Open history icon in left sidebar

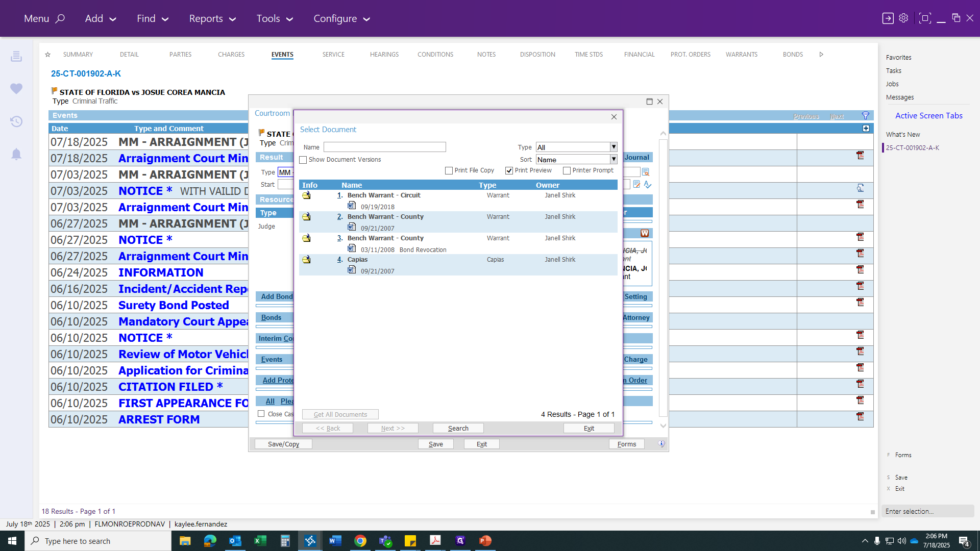tap(16, 121)
